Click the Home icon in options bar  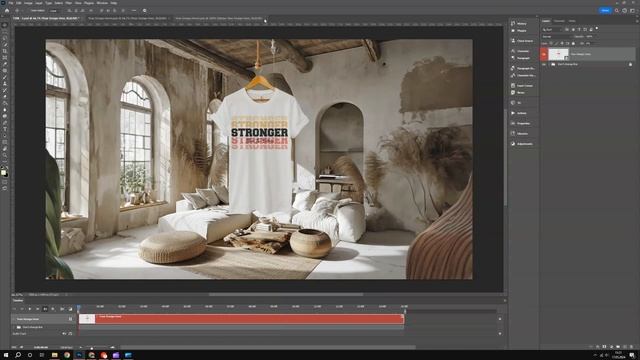(x=7, y=11)
